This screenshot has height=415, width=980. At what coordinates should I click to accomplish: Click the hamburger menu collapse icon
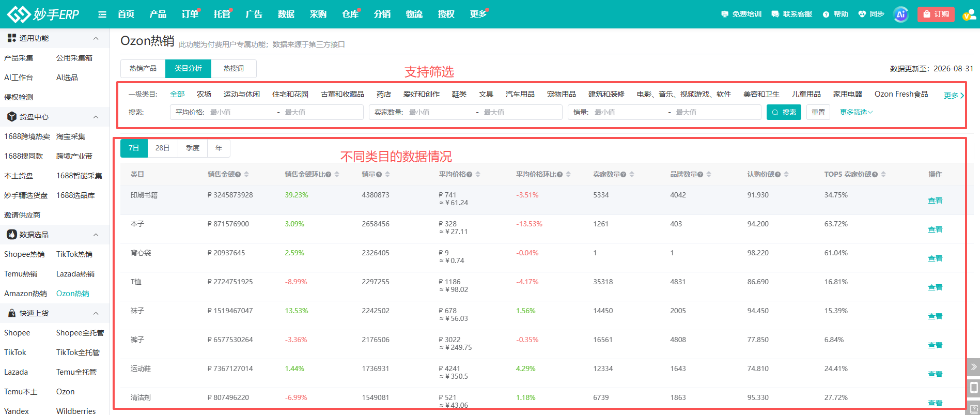click(x=102, y=14)
